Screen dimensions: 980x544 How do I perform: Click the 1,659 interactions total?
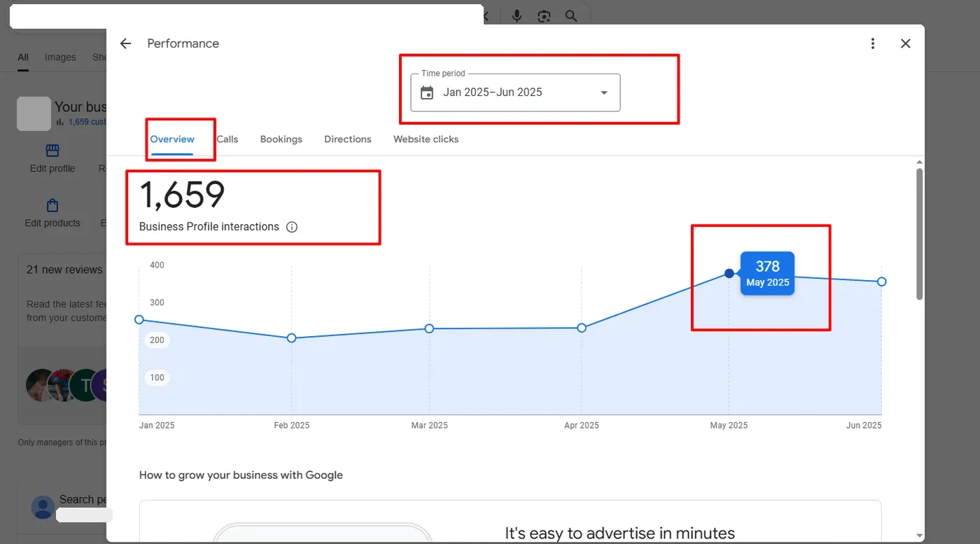pos(182,195)
